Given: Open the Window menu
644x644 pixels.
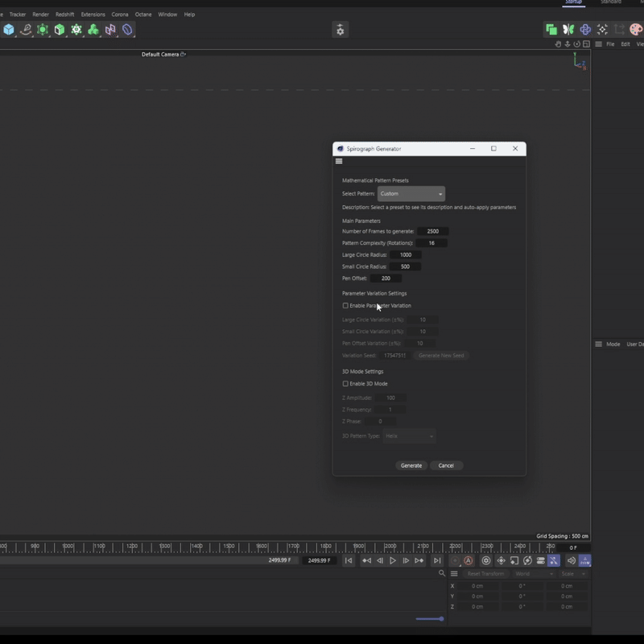Looking at the screenshot, I should point(167,14).
